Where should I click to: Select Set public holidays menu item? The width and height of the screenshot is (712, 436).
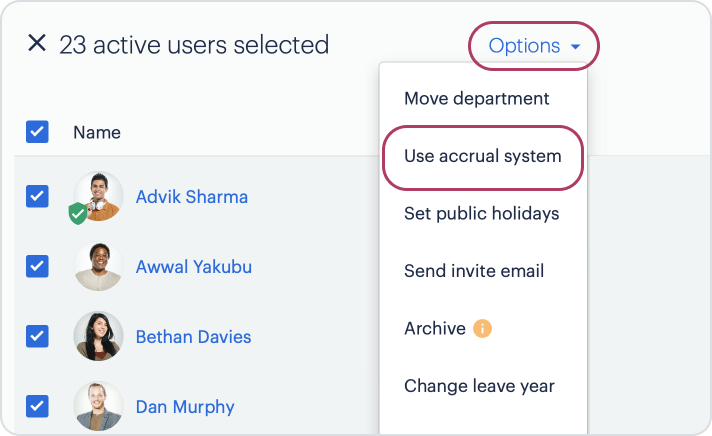482,214
